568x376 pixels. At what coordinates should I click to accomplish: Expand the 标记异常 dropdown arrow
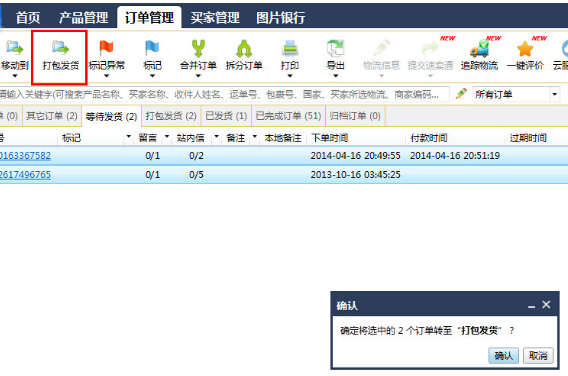click(106, 76)
